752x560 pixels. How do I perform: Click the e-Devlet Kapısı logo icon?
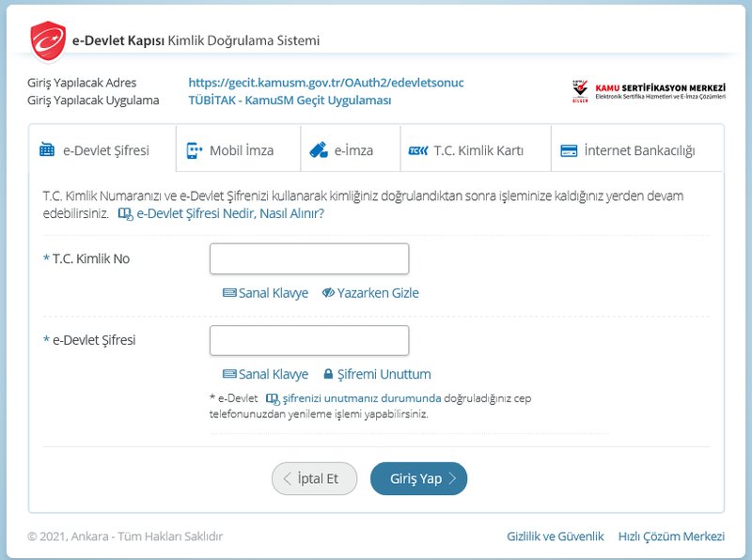click(x=46, y=40)
